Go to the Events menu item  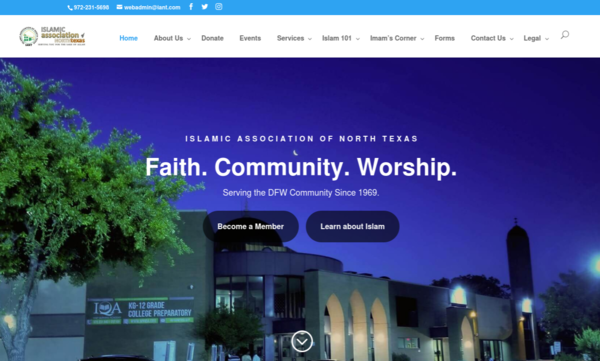(250, 38)
